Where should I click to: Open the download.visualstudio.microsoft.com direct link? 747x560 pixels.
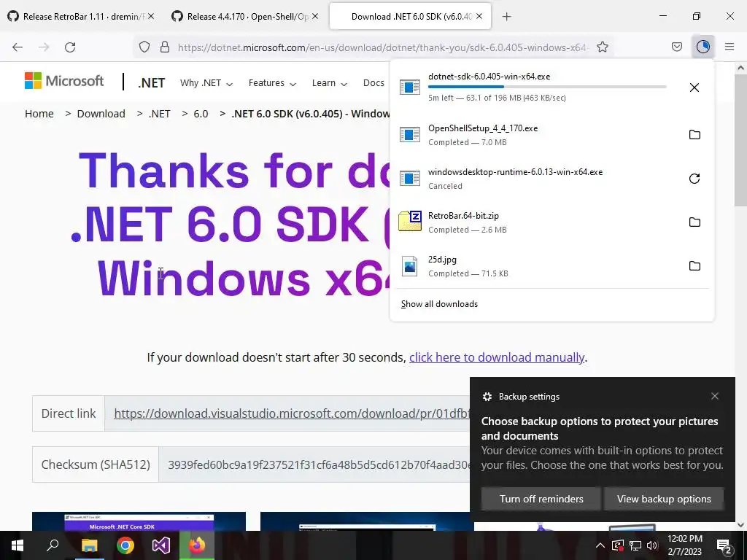point(292,413)
